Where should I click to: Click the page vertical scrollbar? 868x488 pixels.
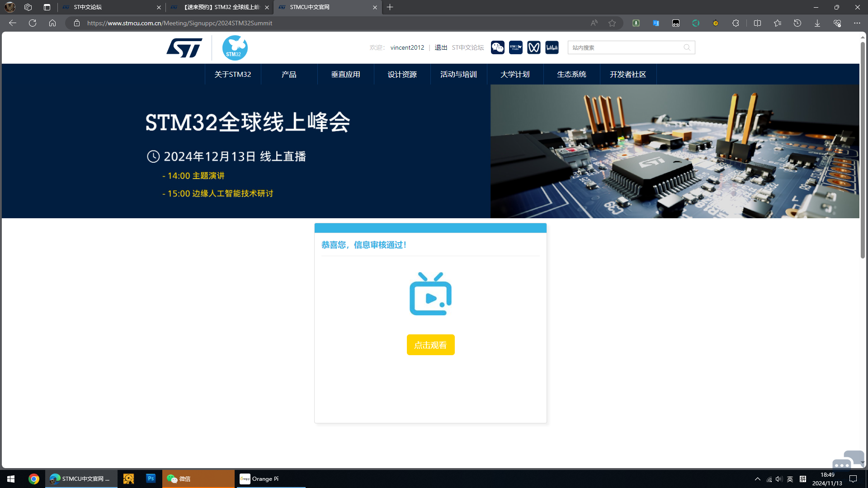[863, 149]
